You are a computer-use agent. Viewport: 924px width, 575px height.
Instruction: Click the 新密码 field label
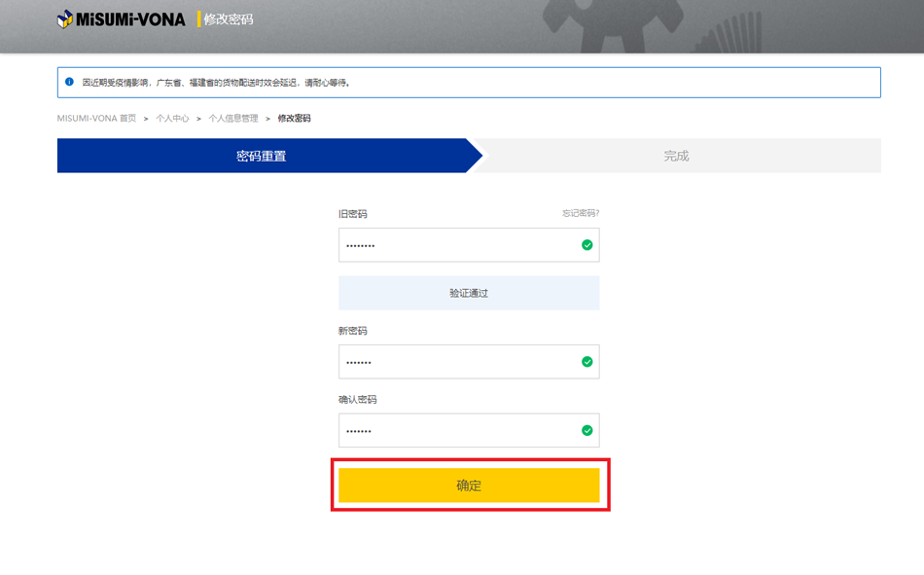(352, 331)
